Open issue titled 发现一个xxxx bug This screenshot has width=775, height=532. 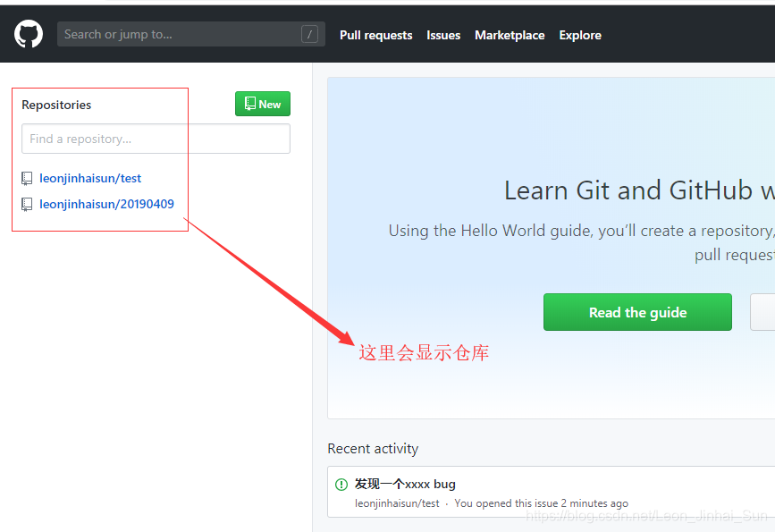pyautogui.click(x=405, y=484)
